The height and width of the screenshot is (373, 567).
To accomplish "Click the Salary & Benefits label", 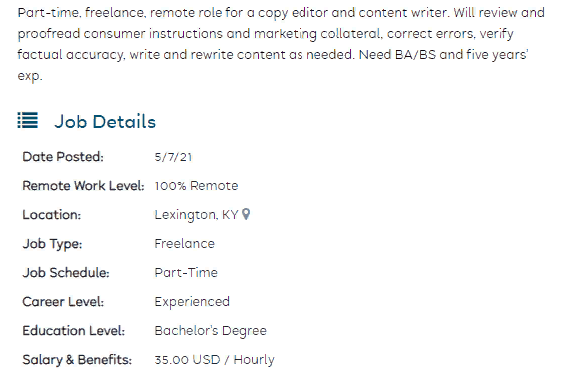I will (x=77, y=360).
